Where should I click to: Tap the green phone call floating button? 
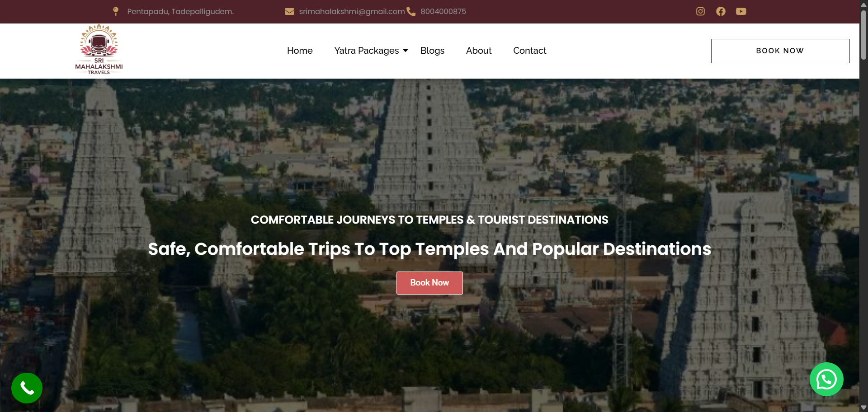tap(27, 388)
